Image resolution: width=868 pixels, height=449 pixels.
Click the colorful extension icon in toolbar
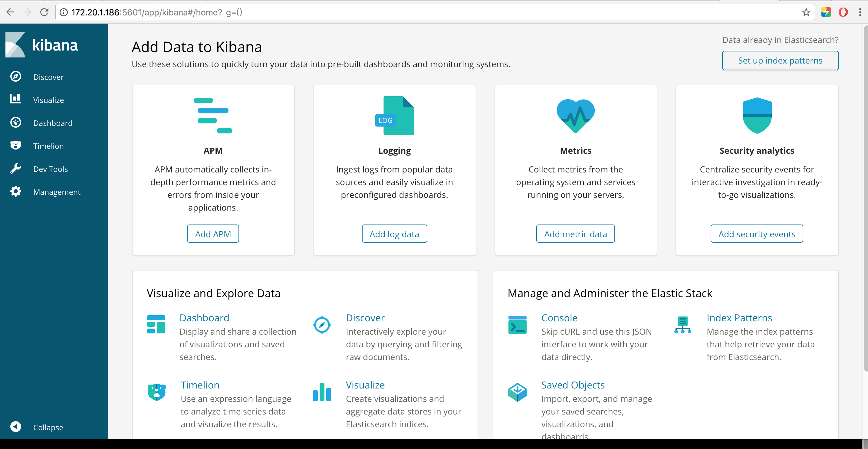click(826, 12)
